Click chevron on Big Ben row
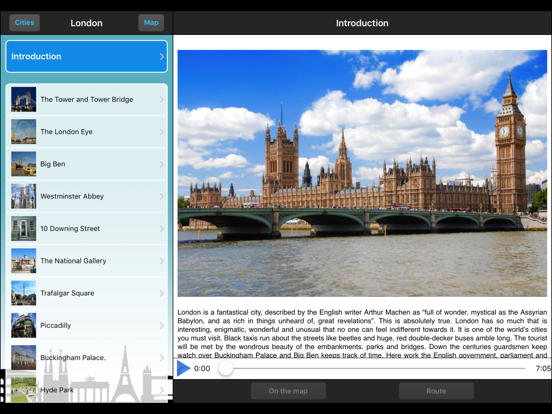 [x=162, y=164]
